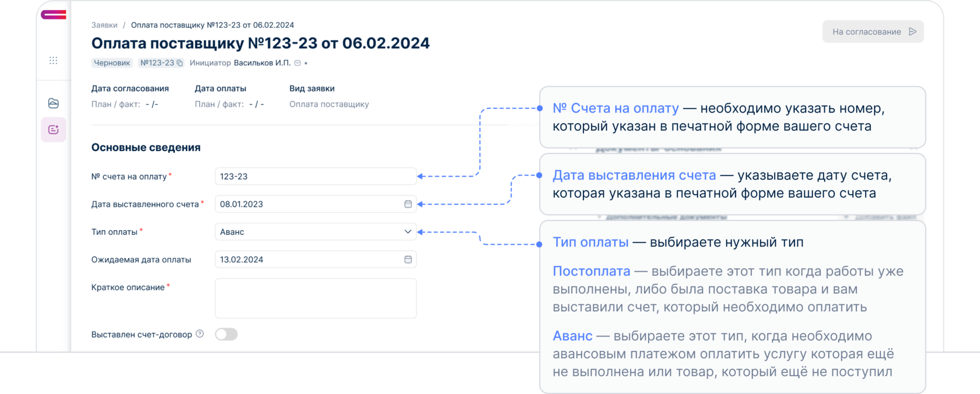Viewport: 980px width, 394px height.
Task: Click the На согласование button
Action: click(x=873, y=31)
